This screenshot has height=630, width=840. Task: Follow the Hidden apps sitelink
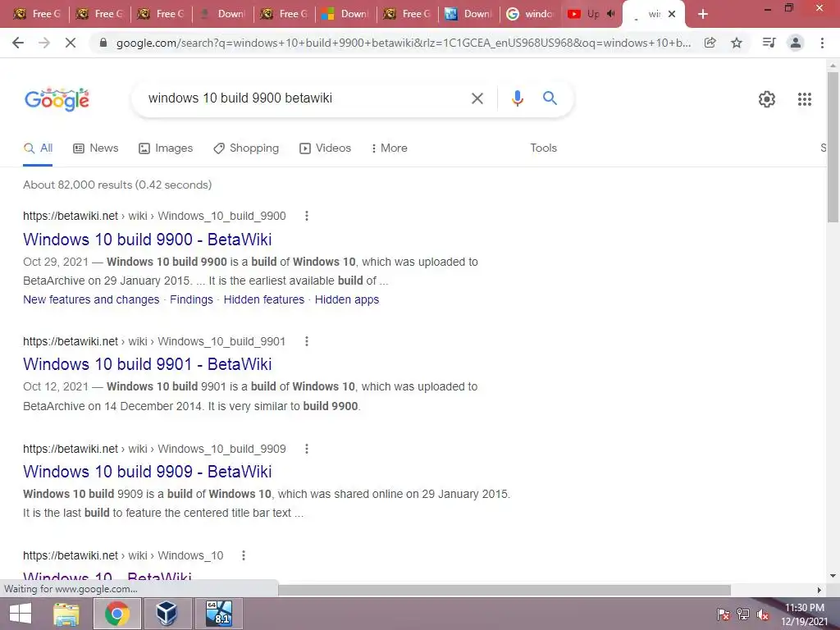[347, 299]
